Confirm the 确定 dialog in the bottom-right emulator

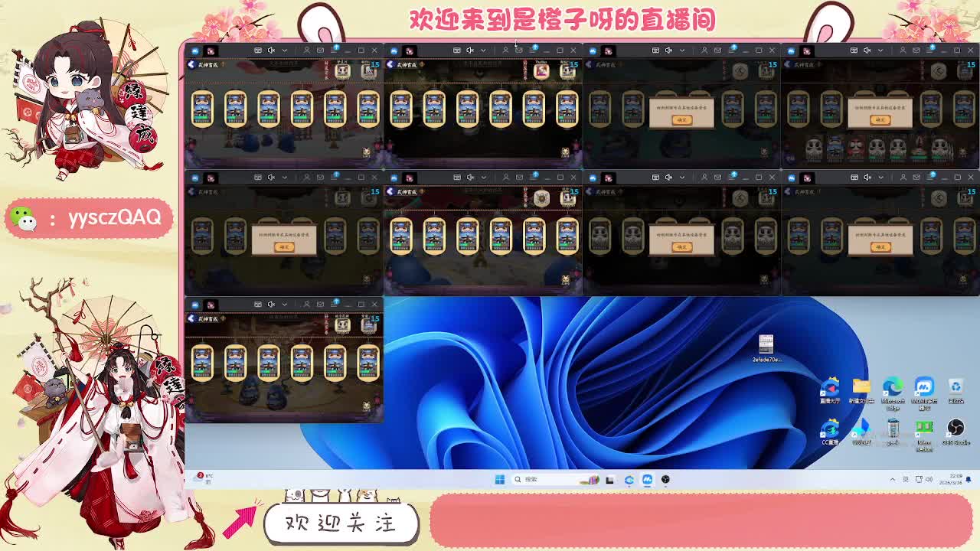coord(883,246)
